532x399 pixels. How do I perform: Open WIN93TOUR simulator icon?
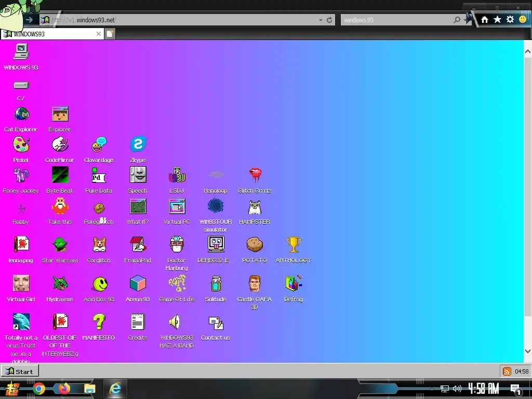(216, 206)
